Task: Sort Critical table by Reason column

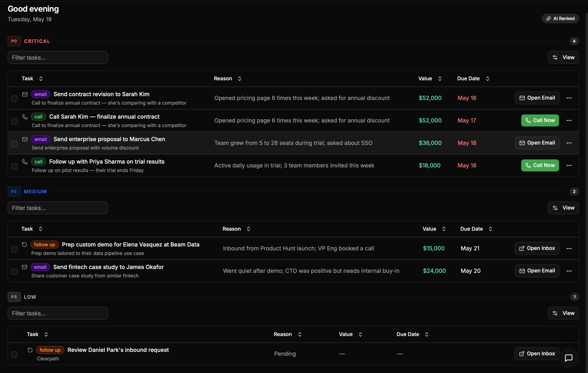Action: tap(228, 79)
